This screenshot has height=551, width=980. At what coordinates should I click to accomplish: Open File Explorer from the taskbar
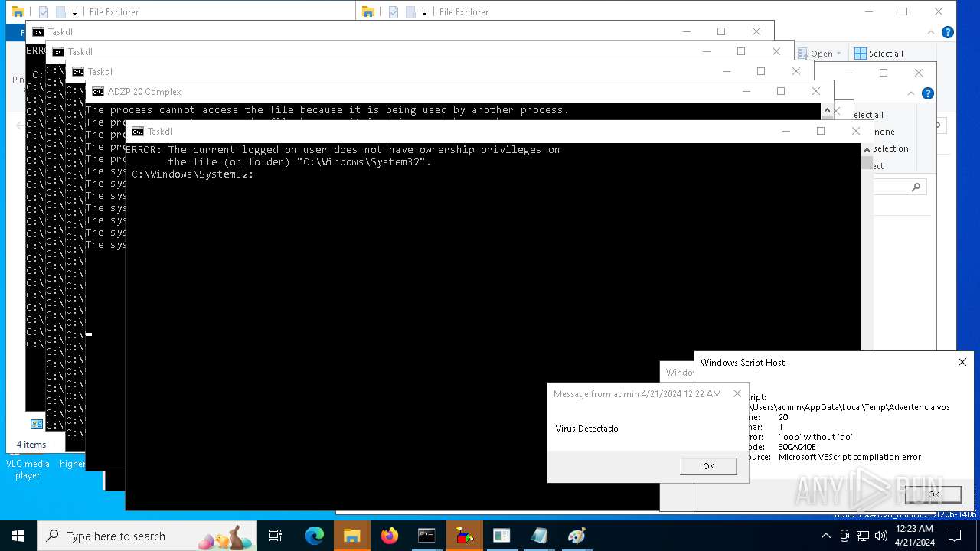351,536
